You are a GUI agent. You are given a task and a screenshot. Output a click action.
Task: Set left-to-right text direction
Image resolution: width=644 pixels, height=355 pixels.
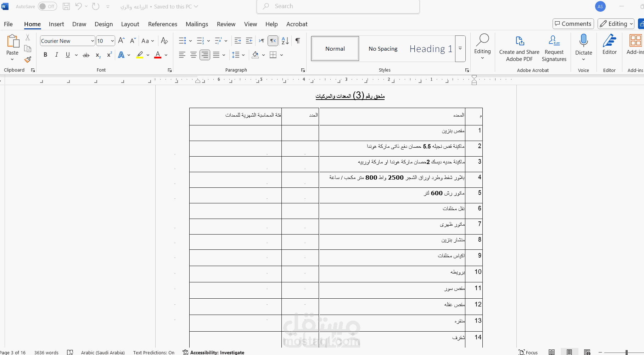(262, 41)
